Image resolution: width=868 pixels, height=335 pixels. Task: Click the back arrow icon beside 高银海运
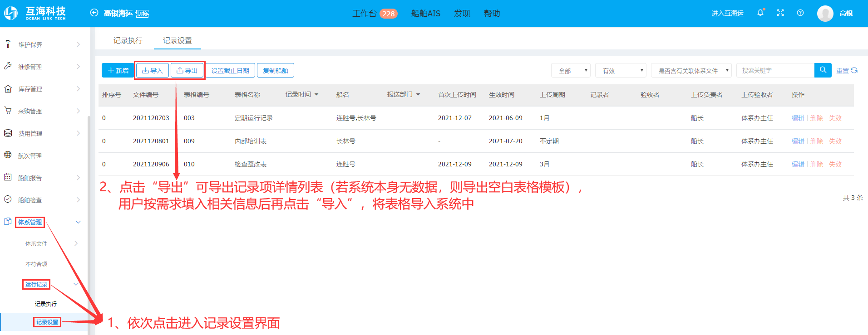pyautogui.click(x=94, y=13)
